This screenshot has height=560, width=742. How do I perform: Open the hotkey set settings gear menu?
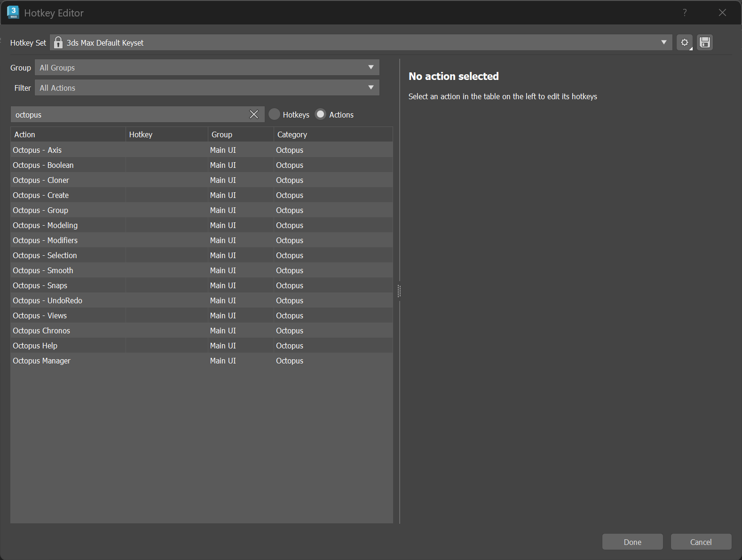point(684,43)
